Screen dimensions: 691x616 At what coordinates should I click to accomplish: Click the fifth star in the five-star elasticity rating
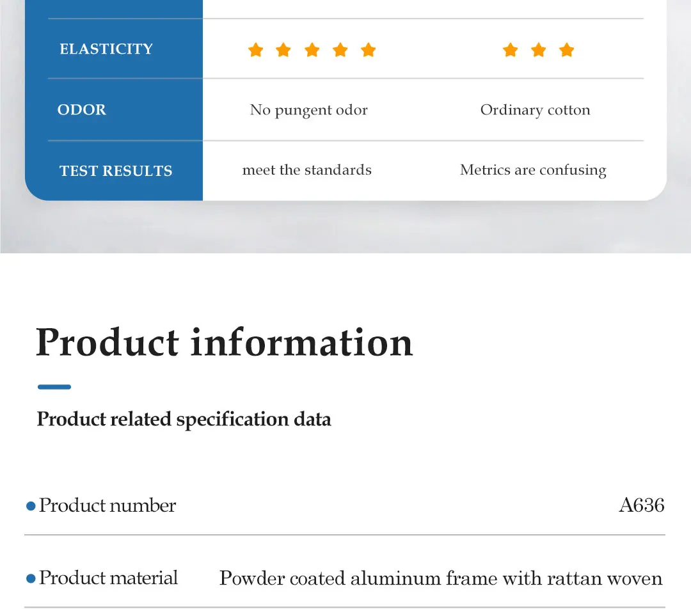(368, 50)
